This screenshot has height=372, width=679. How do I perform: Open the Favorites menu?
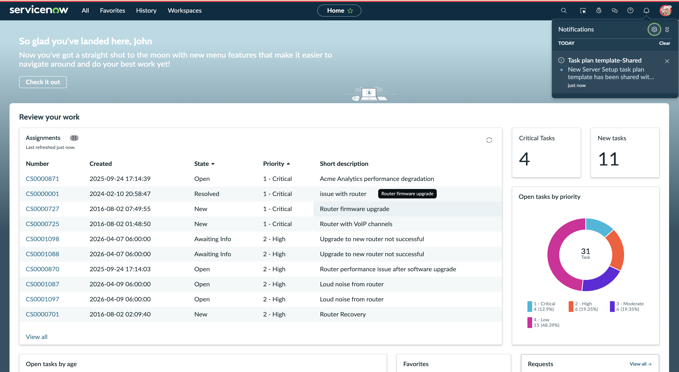point(112,10)
